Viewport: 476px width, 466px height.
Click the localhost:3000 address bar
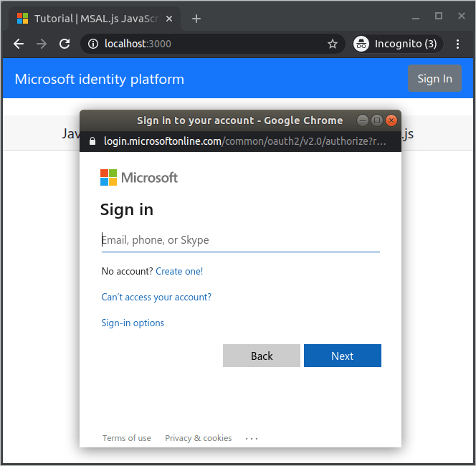tap(212, 44)
